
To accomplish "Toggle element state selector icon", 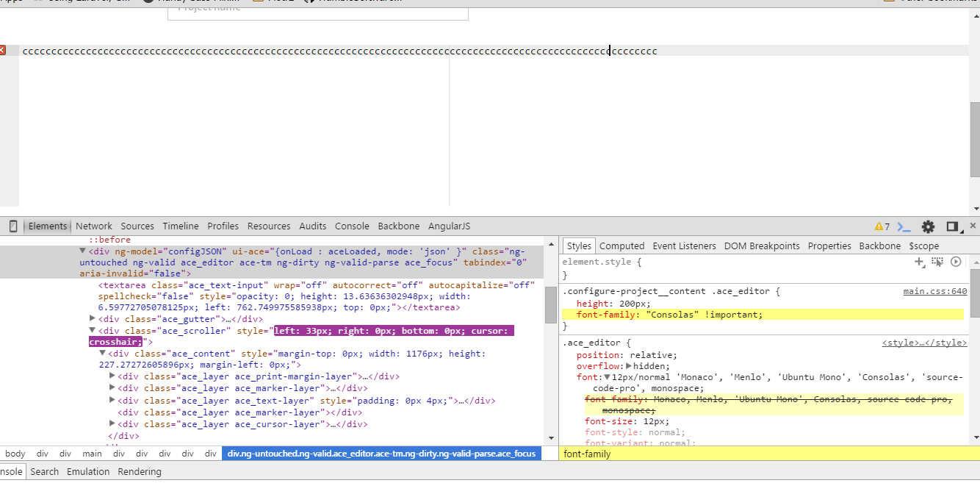I will pos(937,262).
